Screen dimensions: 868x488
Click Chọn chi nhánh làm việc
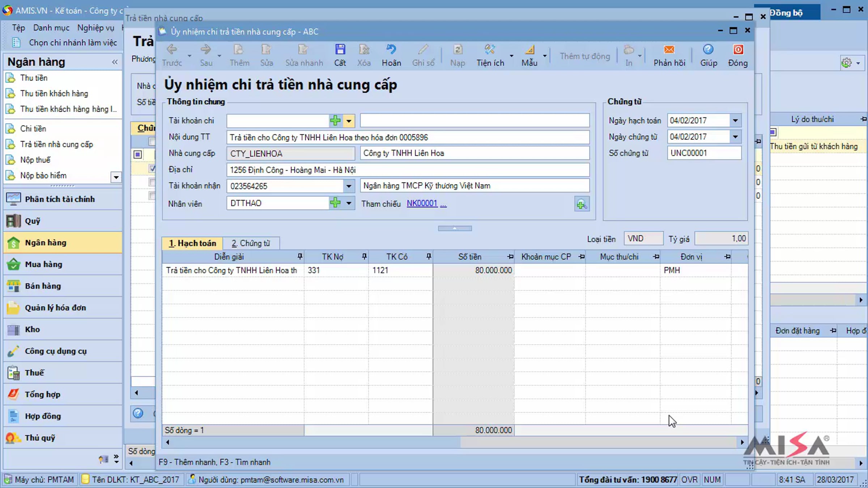tap(73, 43)
